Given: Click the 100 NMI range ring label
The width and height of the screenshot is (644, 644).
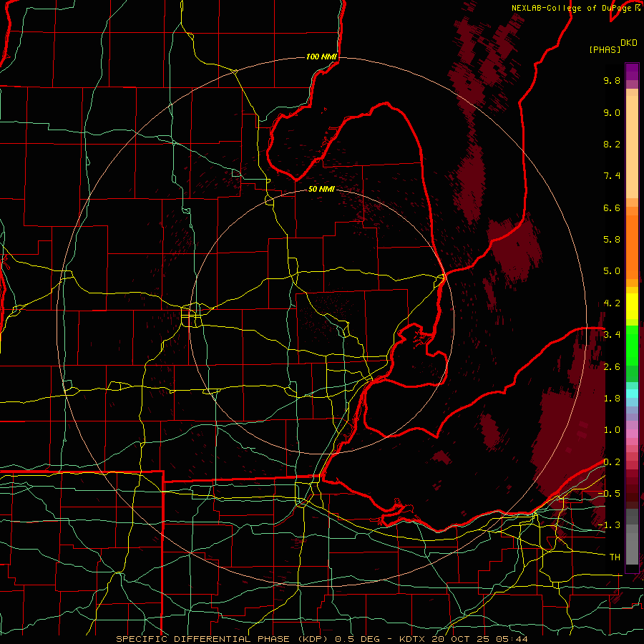Looking at the screenshot, I should 321,57.
